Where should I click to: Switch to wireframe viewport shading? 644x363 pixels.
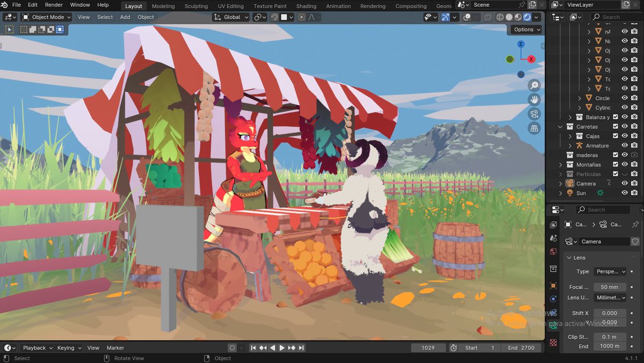[x=500, y=17]
